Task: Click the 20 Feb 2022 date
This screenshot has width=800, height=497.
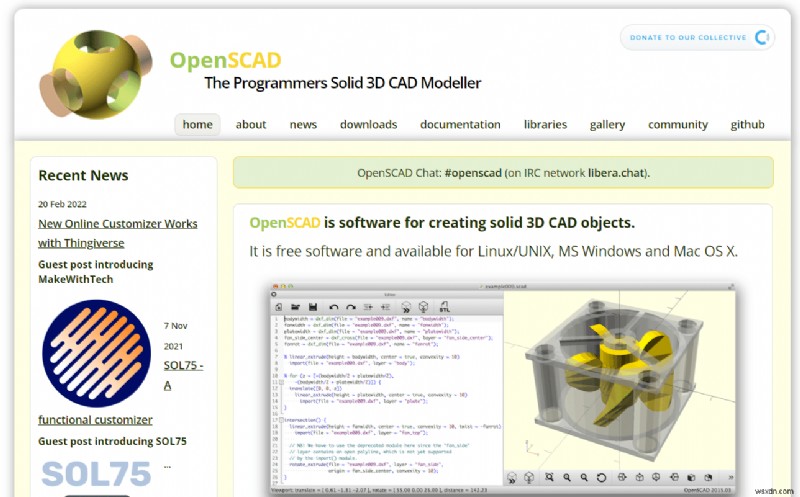Action: 62,204
